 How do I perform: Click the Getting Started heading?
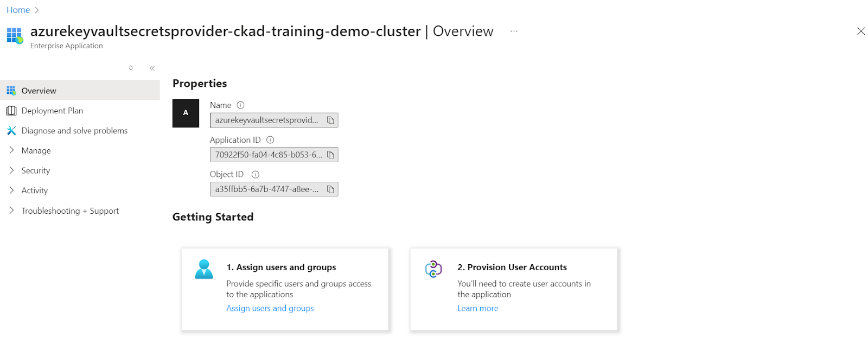coord(213,217)
